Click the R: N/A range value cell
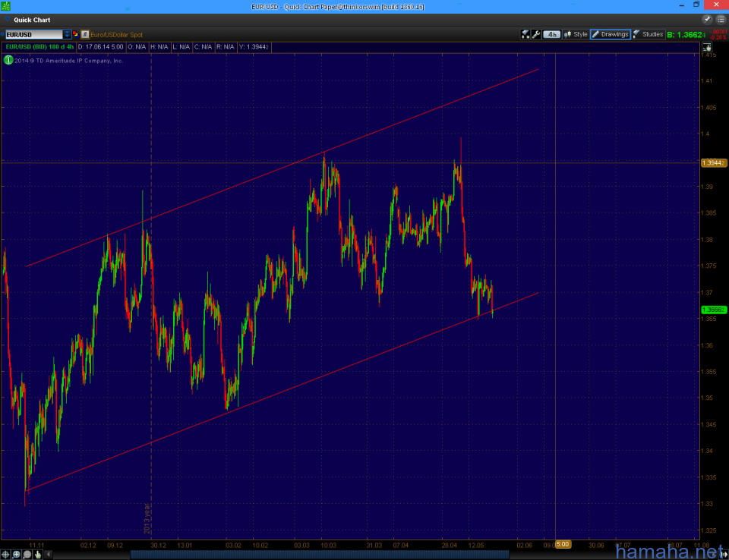729x560 pixels. click(226, 47)
